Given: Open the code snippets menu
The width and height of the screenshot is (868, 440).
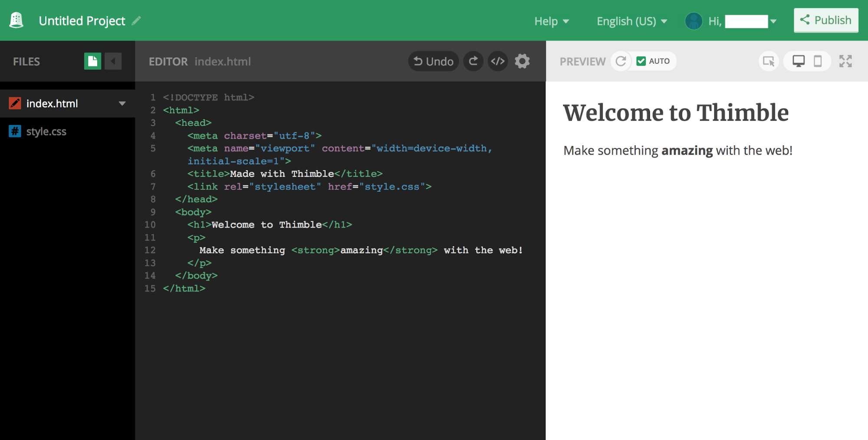Looking at the screenshot, I should (x=498, y=61).
